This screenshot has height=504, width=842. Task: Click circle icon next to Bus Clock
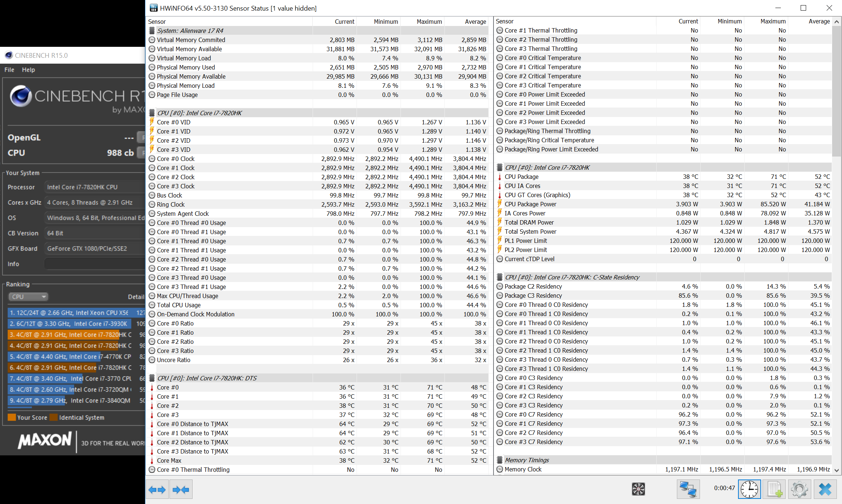point(152,195)
